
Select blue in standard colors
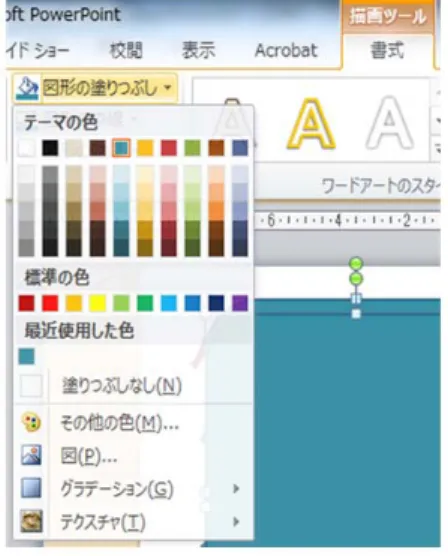tap(193, 304)
